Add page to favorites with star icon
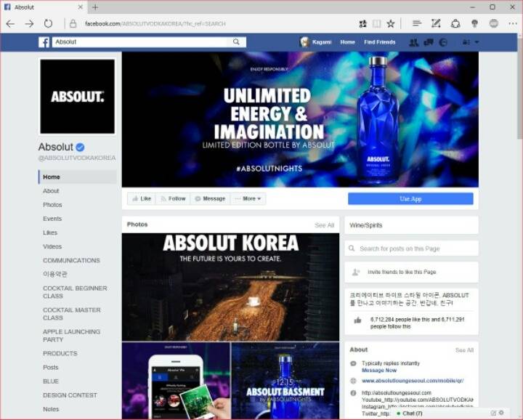This screenshot has width=523, height=420. click(x=391, y=23)
